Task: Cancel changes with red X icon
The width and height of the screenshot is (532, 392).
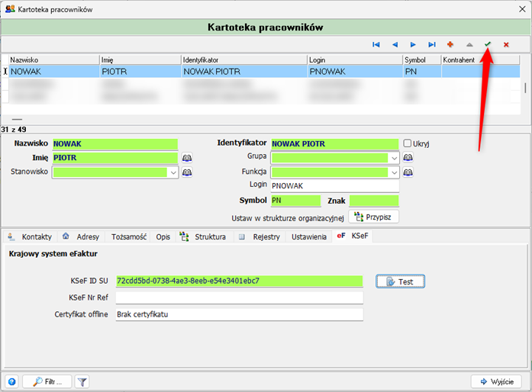Action: click(x=506, y=45)
